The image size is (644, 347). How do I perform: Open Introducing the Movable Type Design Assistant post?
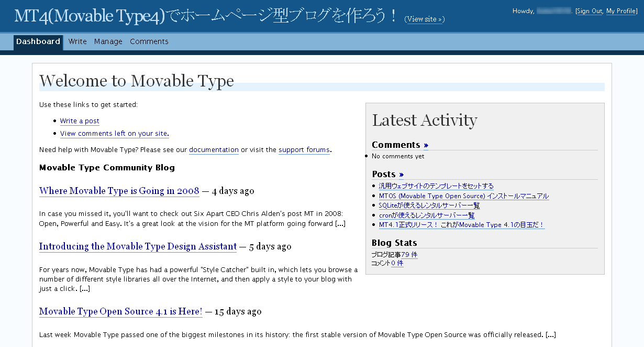pos(138,246)
